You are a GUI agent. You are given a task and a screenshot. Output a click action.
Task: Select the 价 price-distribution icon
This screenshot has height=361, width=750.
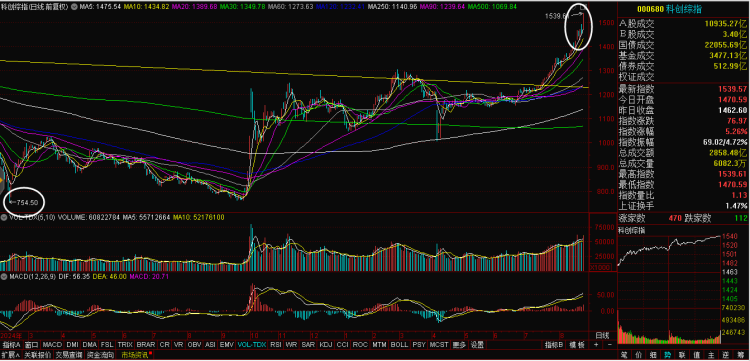[x=639, y=355]
